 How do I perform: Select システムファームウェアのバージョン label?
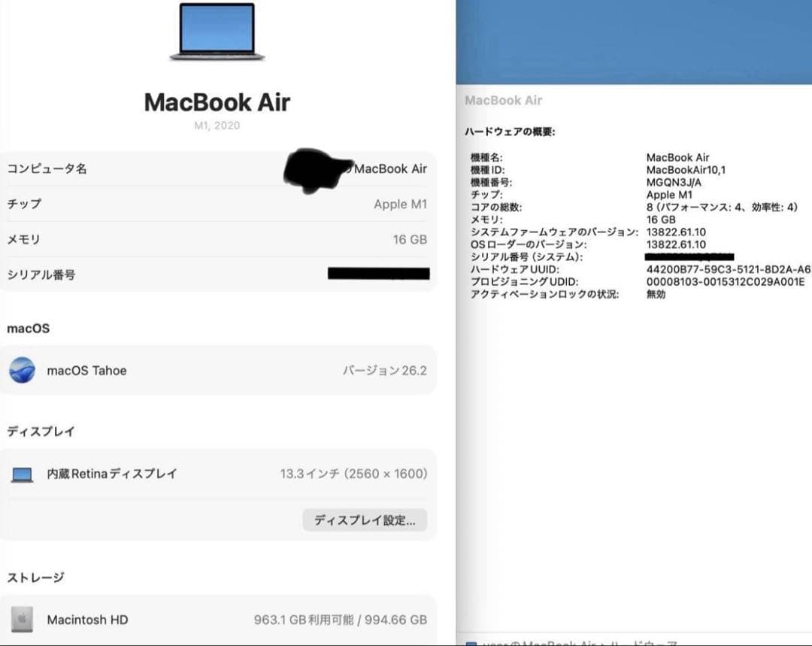[x=554, y=232]
